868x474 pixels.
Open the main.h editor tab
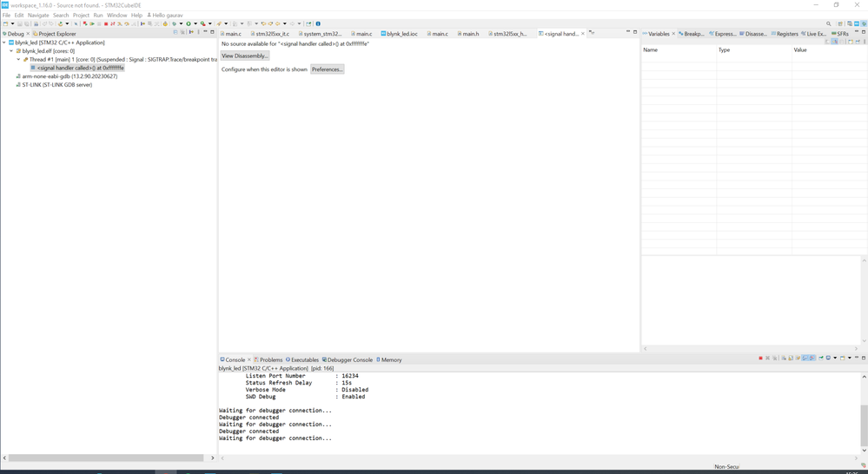pos(467,34)
